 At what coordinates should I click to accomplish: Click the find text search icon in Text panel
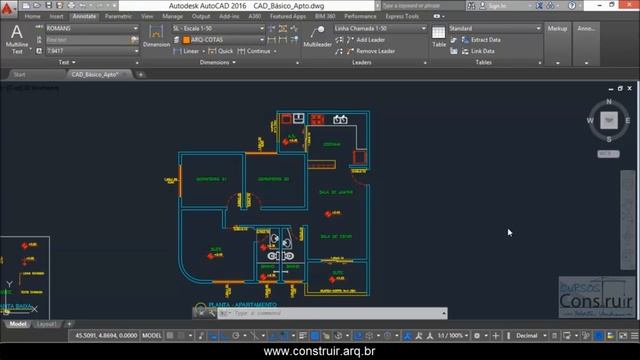click(134, 40)
